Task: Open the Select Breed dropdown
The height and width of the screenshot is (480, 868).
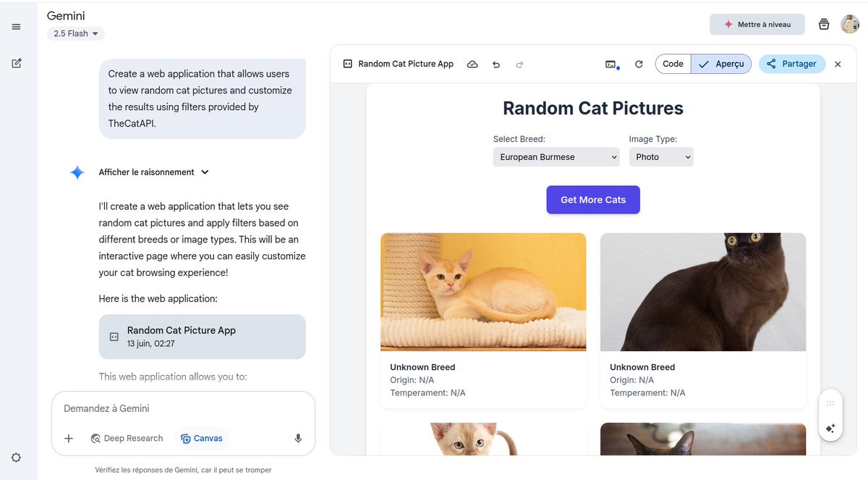Action: click(x=556, y=157)
